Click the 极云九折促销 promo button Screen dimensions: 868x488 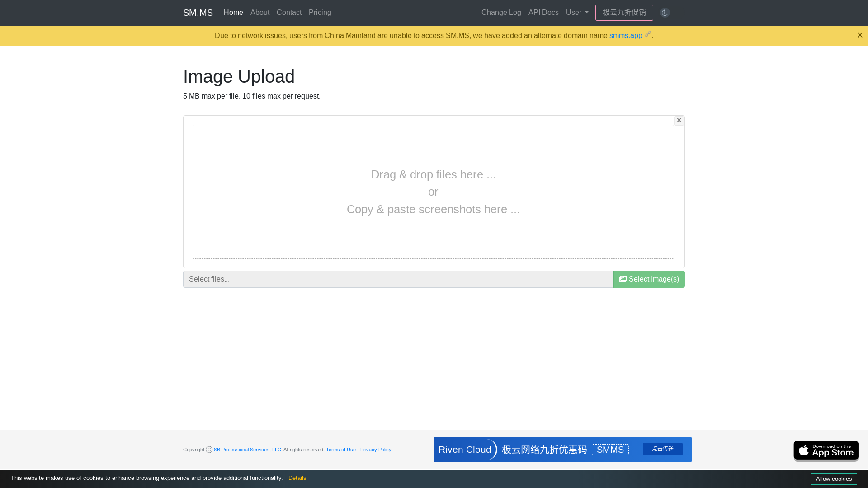point(624,13)
